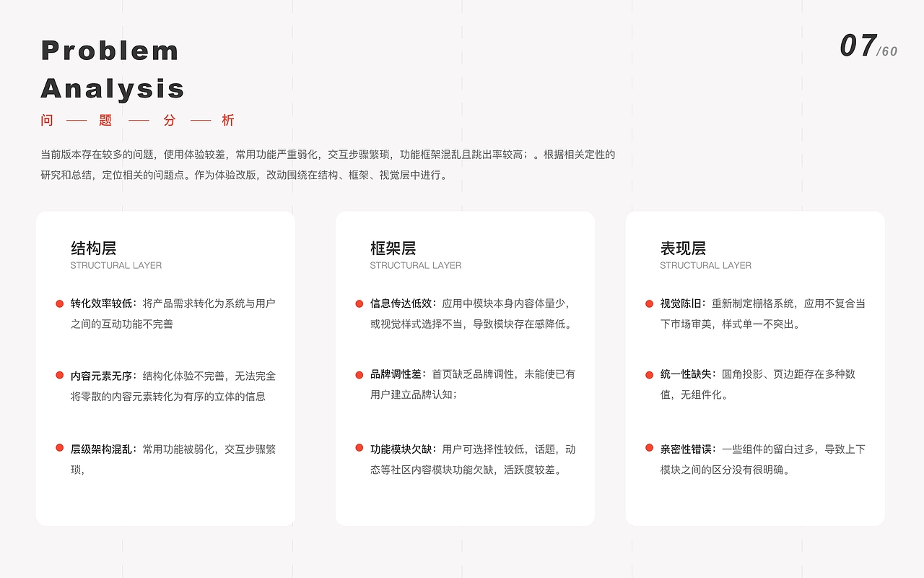924x578 pixels.
Task: Click the red bullet beside 品牌调性差
Action: 359,374
